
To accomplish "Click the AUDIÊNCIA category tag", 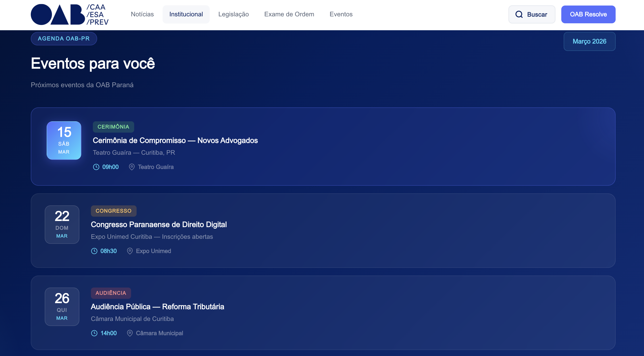I will click(x=111, y=293).
